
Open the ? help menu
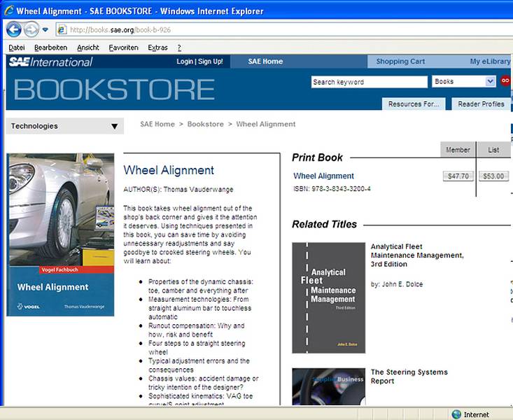click(179, 48)
